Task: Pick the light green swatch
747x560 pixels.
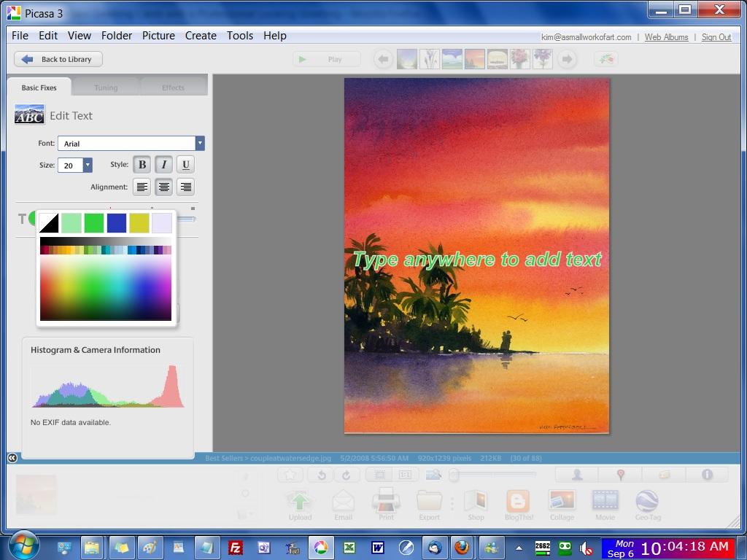Action: [x=71, y=223]
